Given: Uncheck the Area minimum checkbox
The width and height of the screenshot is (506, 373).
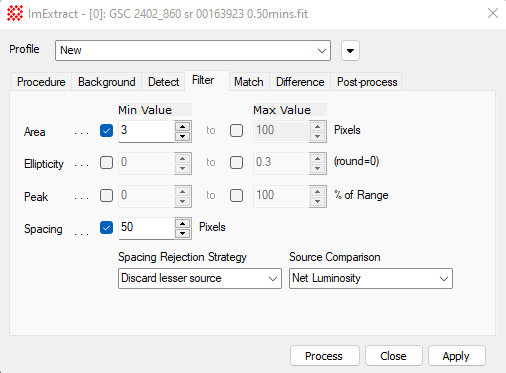Looking at the screenshot, I should [x=106, y=131].
